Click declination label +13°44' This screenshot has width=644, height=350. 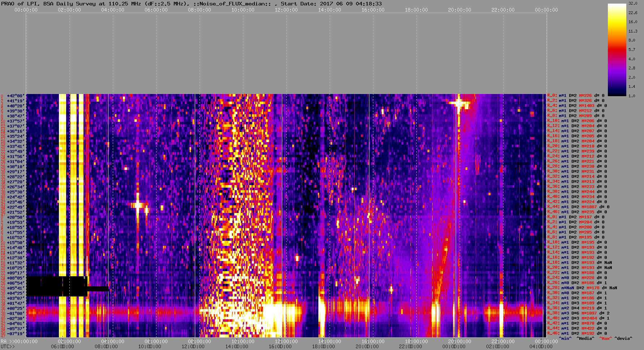click(x=16, y=253)
